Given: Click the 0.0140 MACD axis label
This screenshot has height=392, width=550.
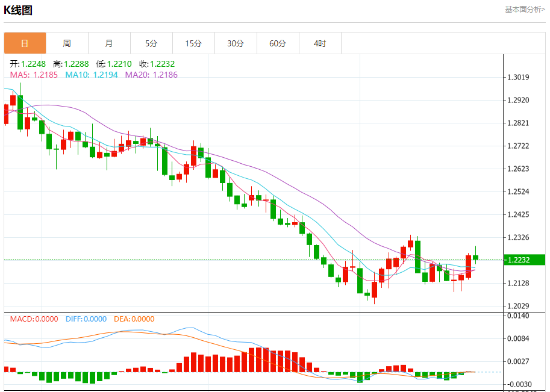Looking at the screenshot, I should [x=519, y=316].
